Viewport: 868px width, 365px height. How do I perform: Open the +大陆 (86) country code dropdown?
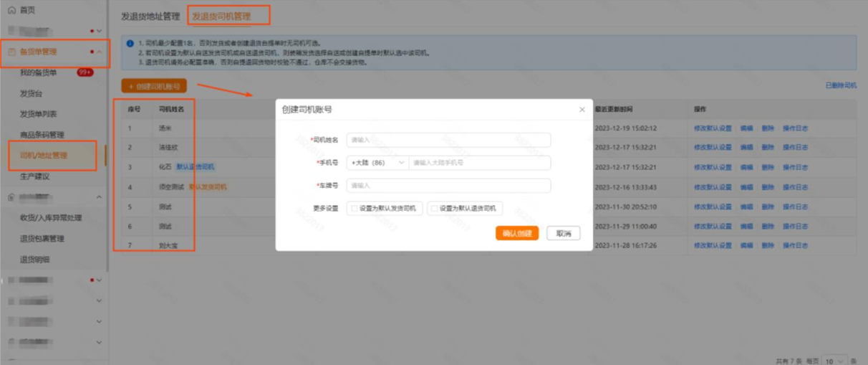377,163
